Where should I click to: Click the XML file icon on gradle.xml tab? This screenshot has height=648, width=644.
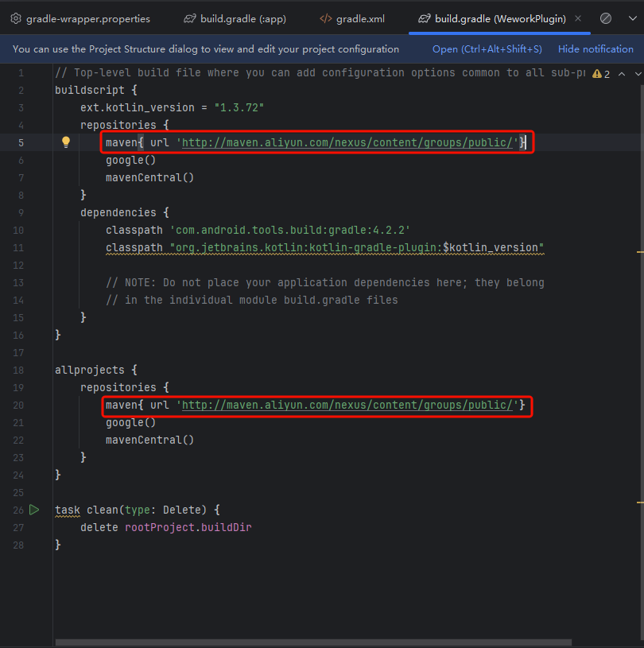pos(325,18)
